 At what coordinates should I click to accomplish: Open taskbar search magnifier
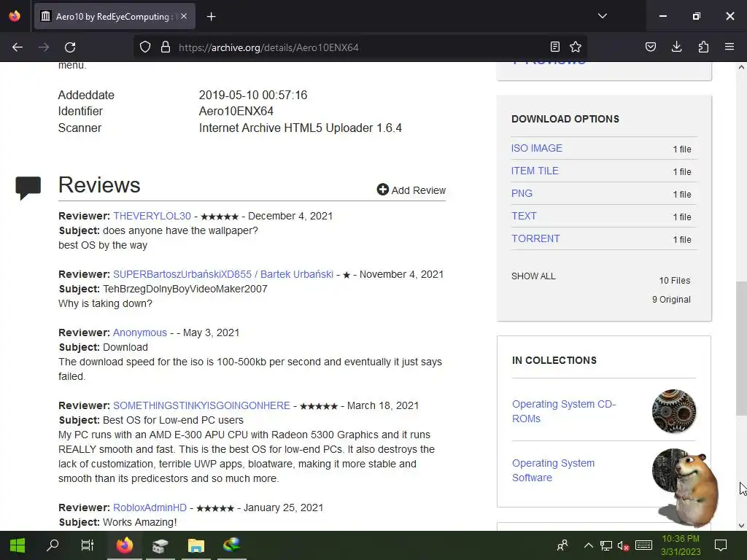pyautogui.click(x=53, y=545)
